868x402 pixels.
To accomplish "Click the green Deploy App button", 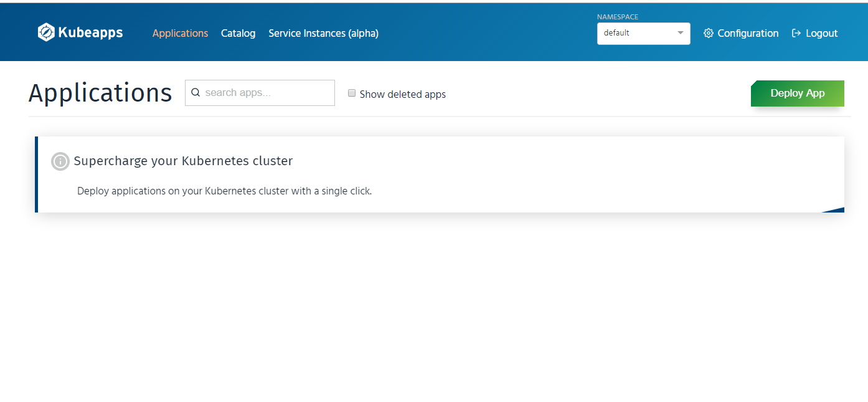I will tap(798, 93).
